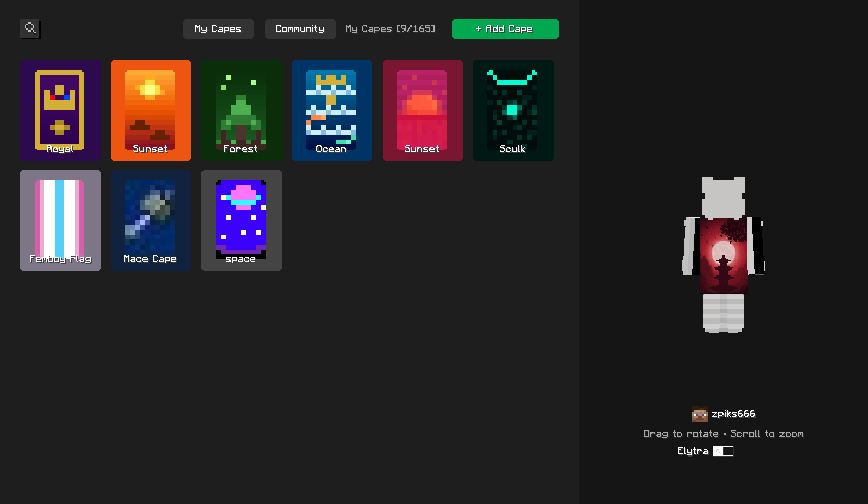
Task: Toggle the Elytra switch
Action: tap(723, 451)
